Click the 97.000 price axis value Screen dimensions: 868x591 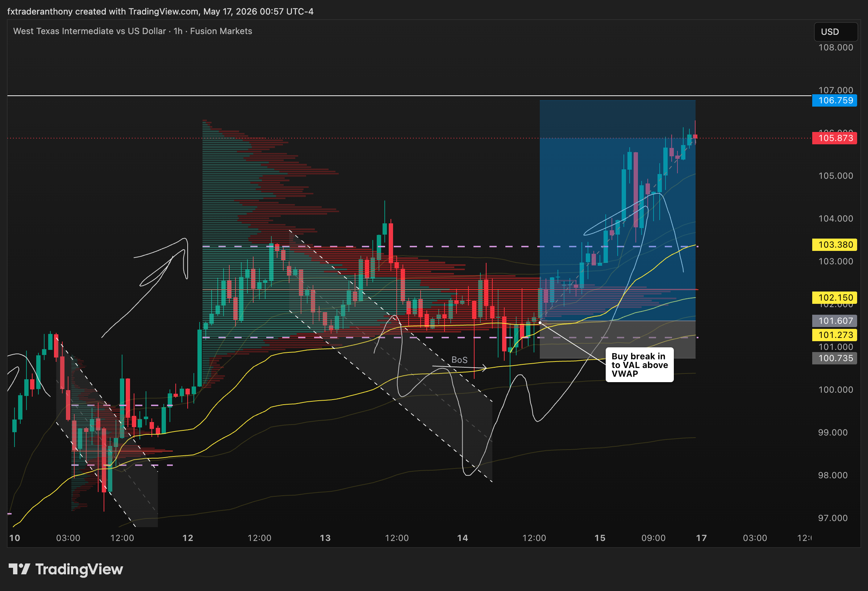[832, 518]
